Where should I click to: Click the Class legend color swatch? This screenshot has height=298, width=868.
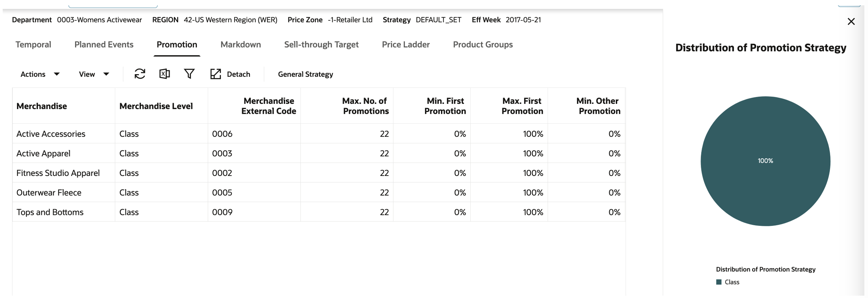click(x=718, y=282)
